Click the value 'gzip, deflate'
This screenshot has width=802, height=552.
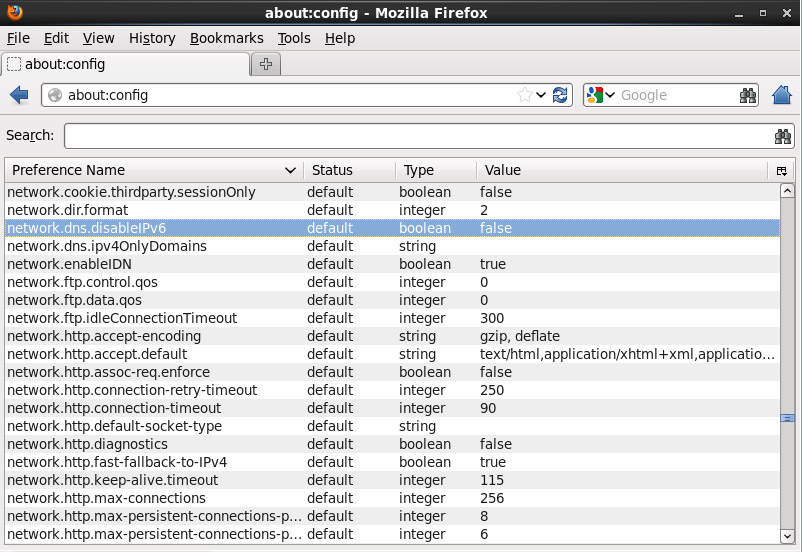click(x=520, y=336)
